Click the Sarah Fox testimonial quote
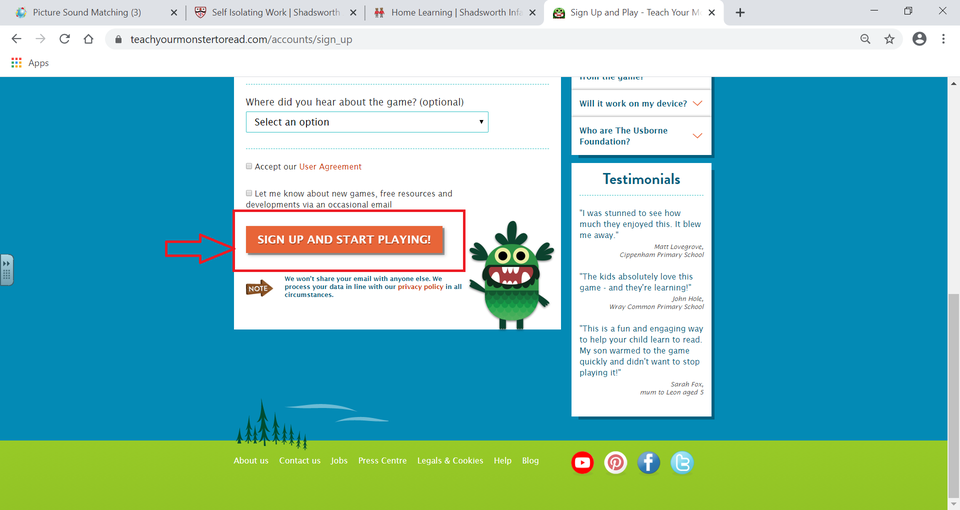 [641, 350]
